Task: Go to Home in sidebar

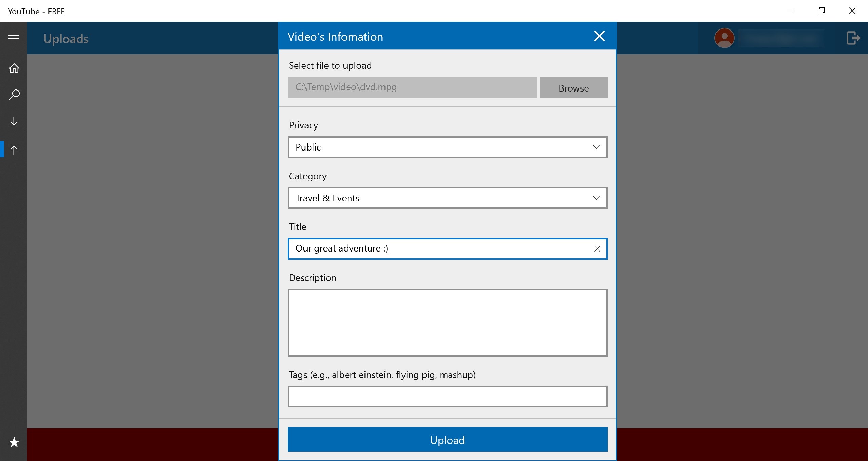Action: click(x=14, y=68)
